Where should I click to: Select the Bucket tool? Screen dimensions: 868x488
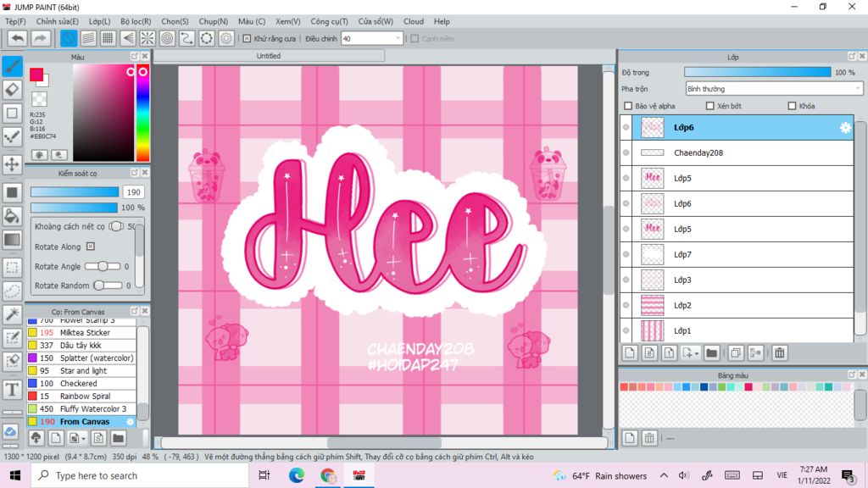pos(12,216)
